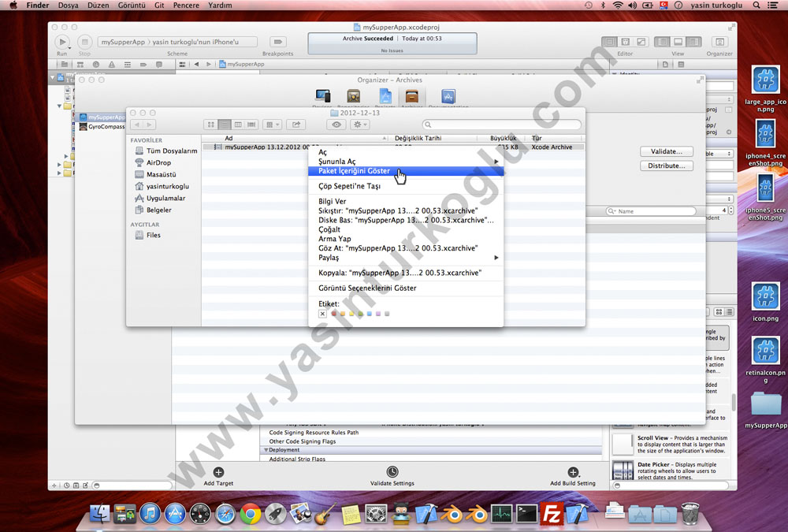This screenshot has height=532, width=788.
Task: Open the Dosya menu in the menu bar
Action: pyautogui.click(x=69, y=5)
